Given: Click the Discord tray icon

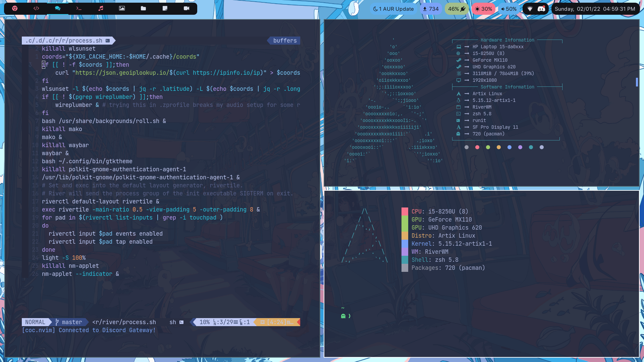Looking at the screenshot, I should click(x=541, y=9).
